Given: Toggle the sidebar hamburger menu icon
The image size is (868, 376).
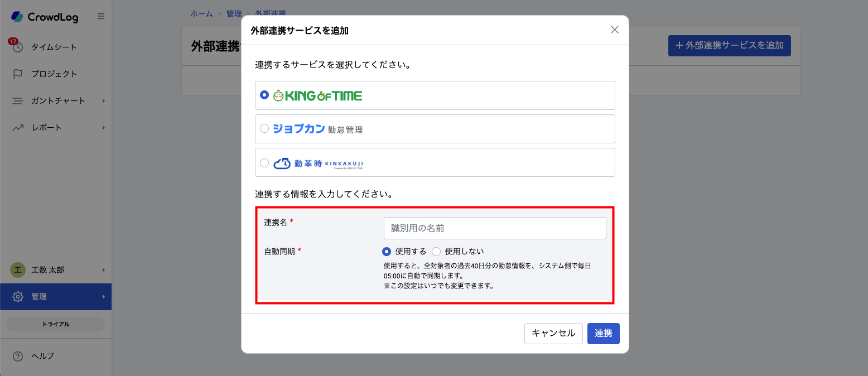Looking at the screenshot, I should pyautogui.click(x=101, y=16).
